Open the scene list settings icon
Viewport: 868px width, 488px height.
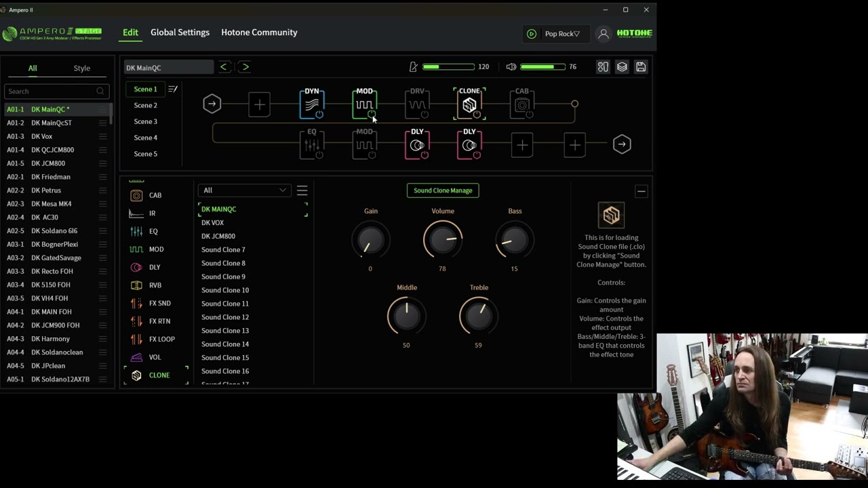[x=173, y=89]
